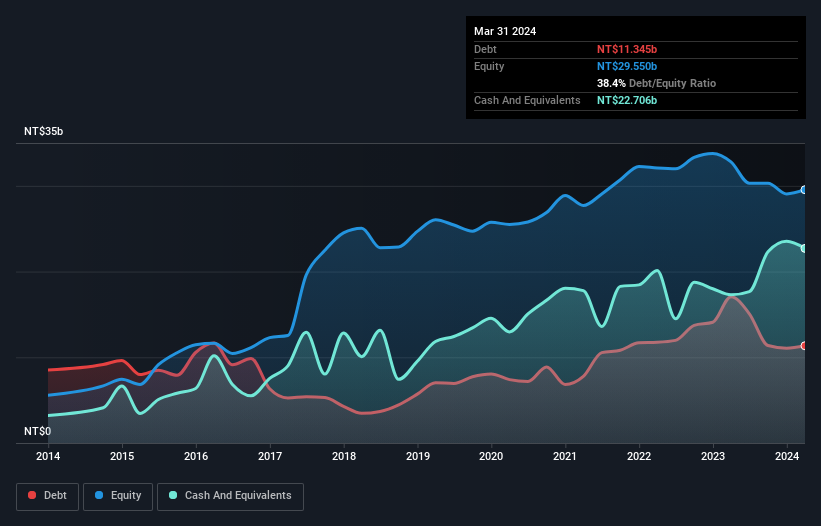Click the 2022 x-axis label

click(x=639, y=456)
